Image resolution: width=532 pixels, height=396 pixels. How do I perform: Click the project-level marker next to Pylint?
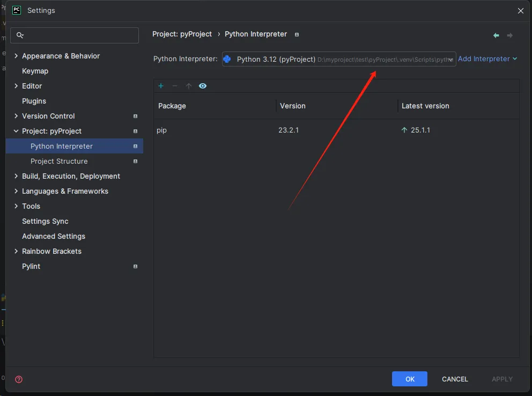pos(135,266)
